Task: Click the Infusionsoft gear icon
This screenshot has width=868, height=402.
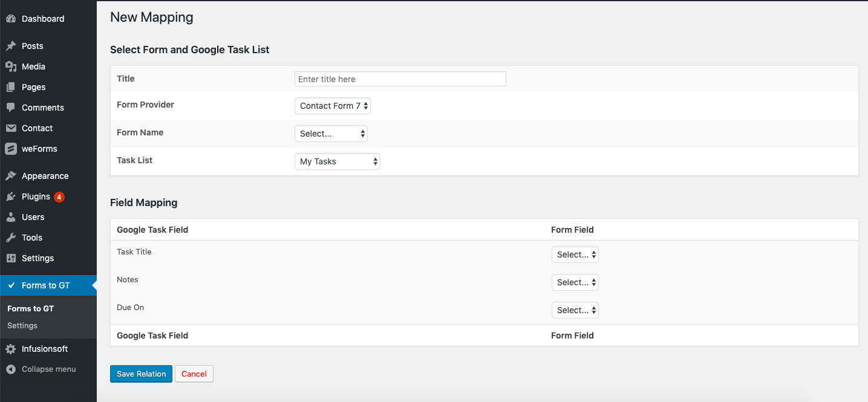Action: pyautogui.click(x=11, y=349)
